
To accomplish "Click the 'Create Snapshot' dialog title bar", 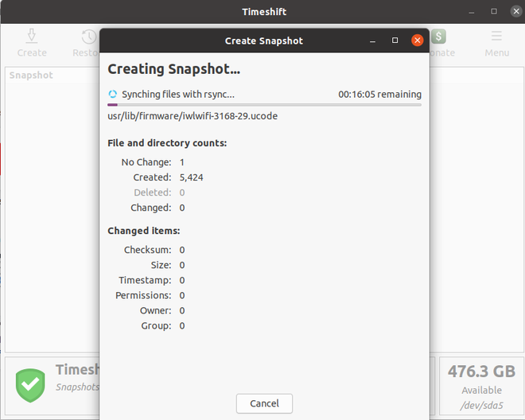I will pyautogui.click(x=264, y=41).
